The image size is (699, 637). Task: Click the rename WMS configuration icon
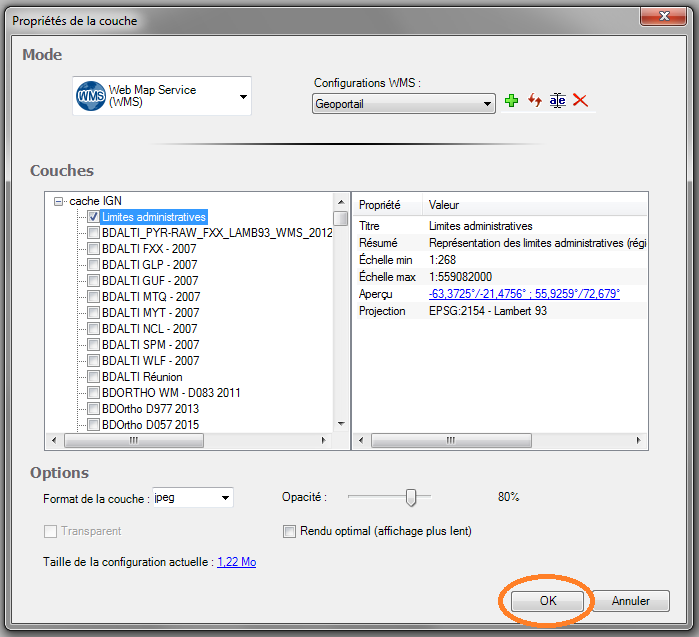(557, 101)
